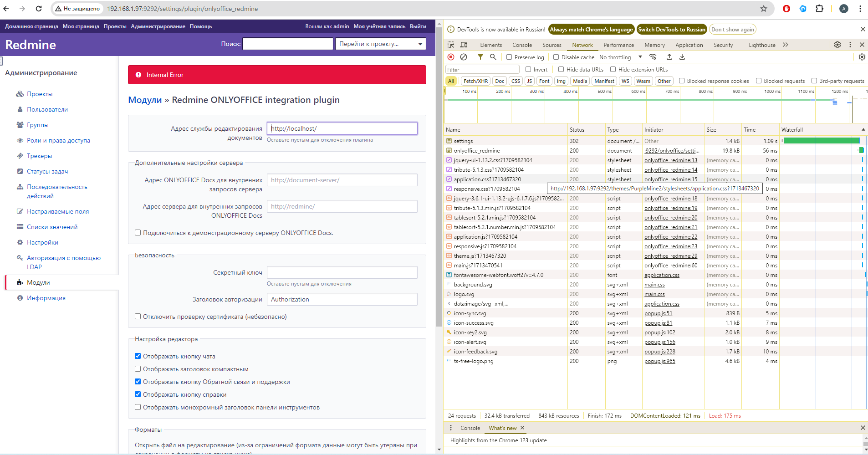The height and width of the screenshot is (455, 868).
Task: Bookmark this page with the star icon
Action: (x=764, y=9)
